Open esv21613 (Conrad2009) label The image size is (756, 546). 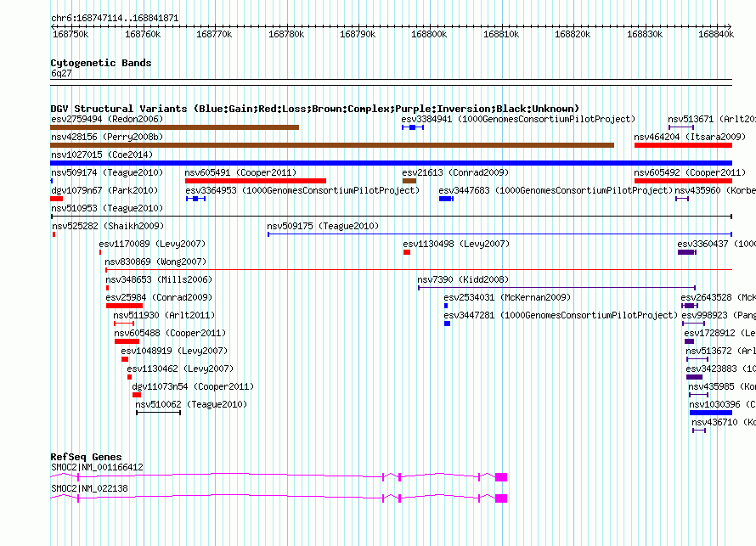click(x=455, y=172)
